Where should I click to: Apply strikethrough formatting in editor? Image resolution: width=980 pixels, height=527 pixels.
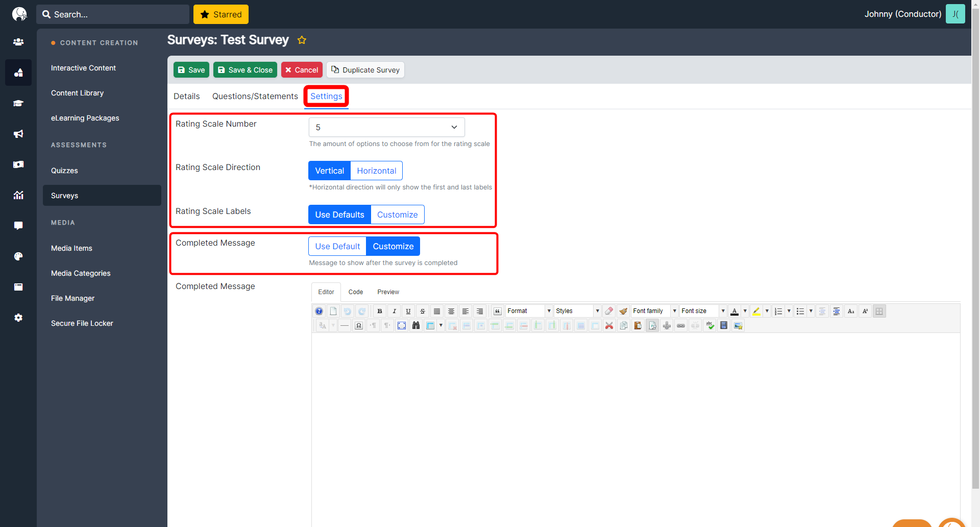click(x=423, y=311)
